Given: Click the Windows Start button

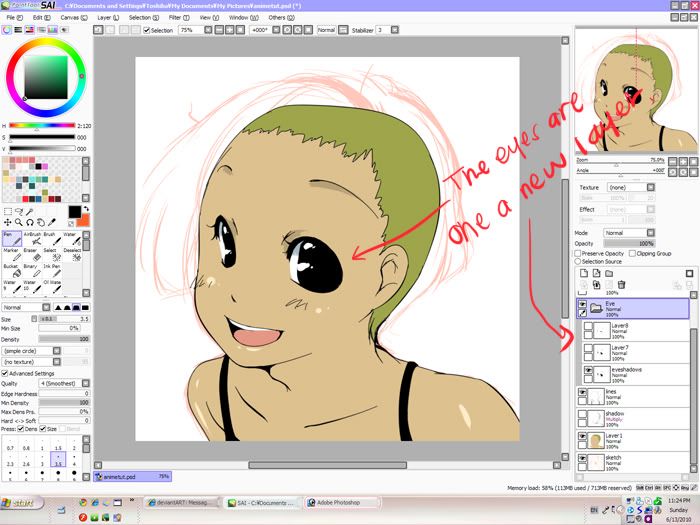Looking at the screenshot, I should pos(21,503).
